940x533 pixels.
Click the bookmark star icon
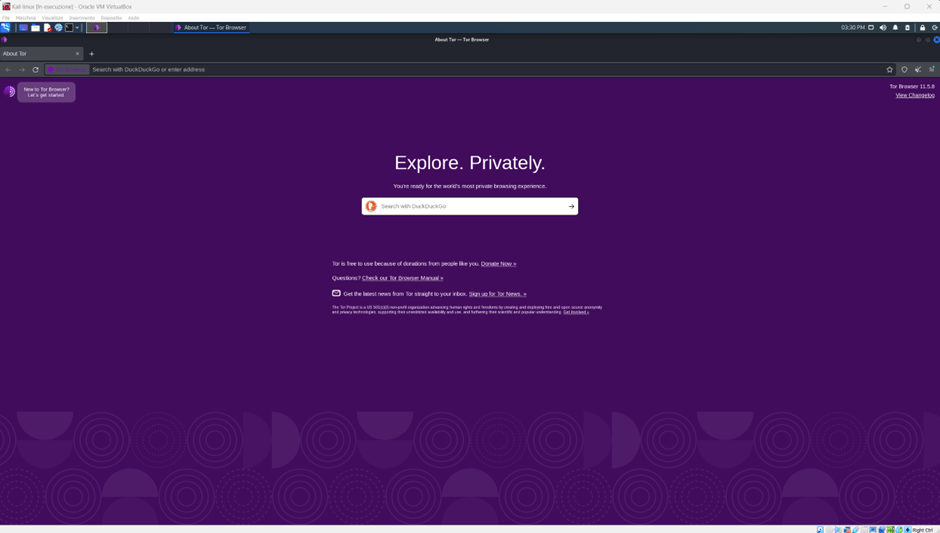(x=889, y=70)
